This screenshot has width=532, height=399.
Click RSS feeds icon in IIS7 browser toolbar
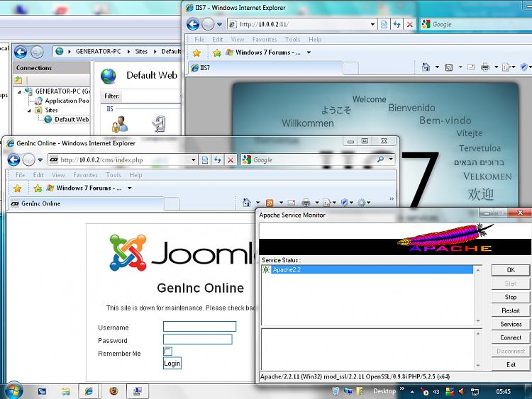(448, 67)
